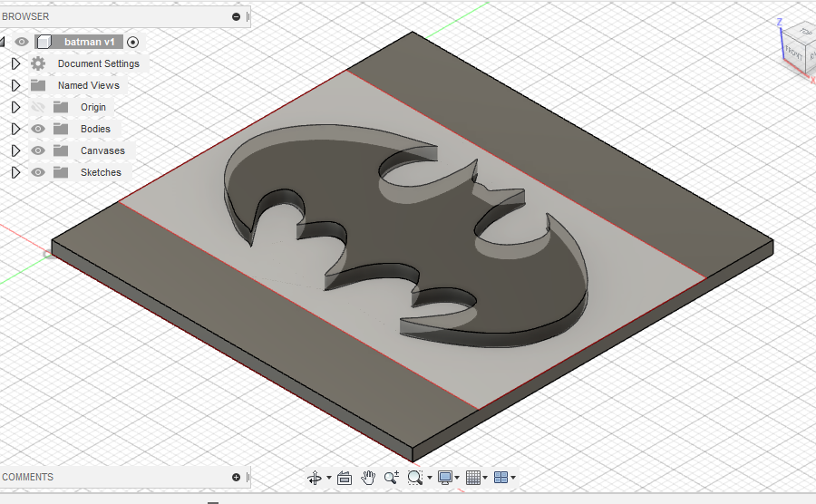The width and height of the screenshot is (816, 504).
Task: Click the Document Settings gear icon
Action: pyautogui.click(x=37, y=63)
